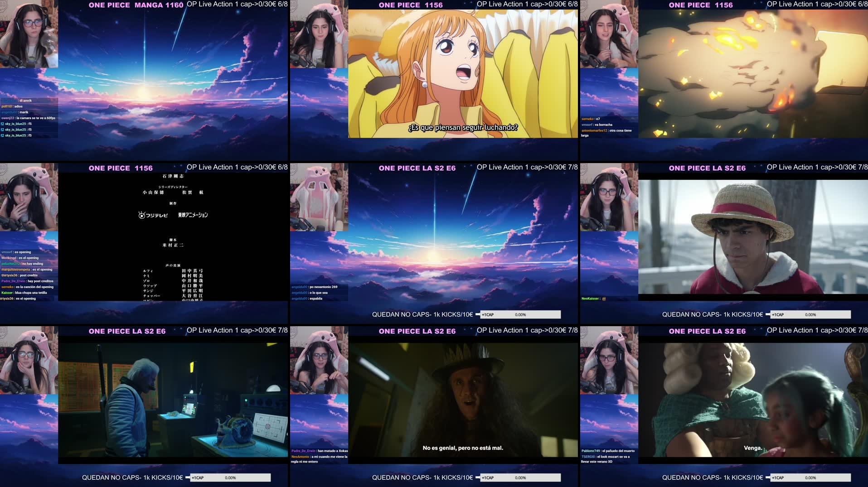
Task: Open chat message 'poll1t0 : adios'
Action: pyautogui.click(x=12, y=106)
